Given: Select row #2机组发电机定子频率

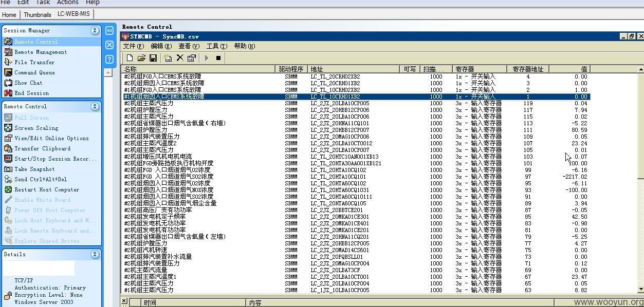Looking at the screenshot, I should pos(356,216).
